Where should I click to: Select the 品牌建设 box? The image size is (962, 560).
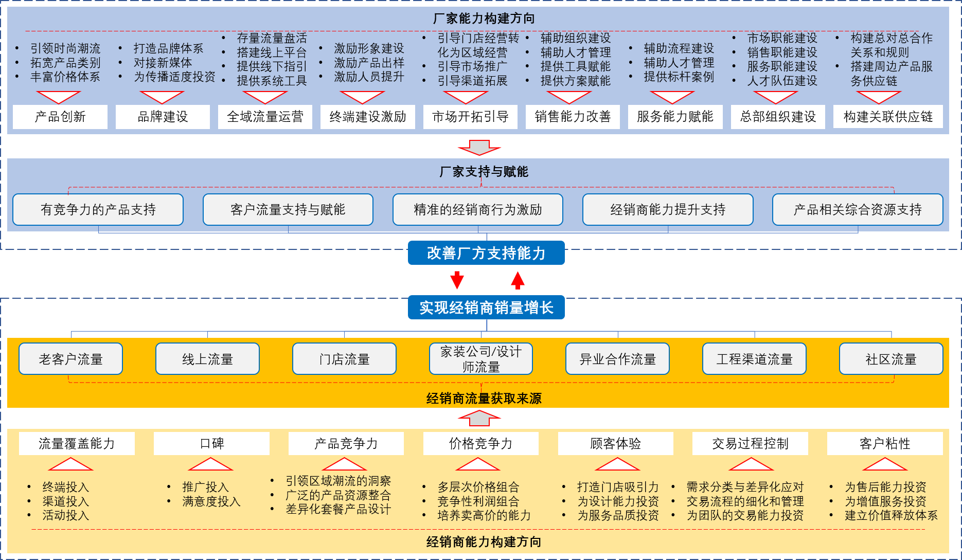163,117
